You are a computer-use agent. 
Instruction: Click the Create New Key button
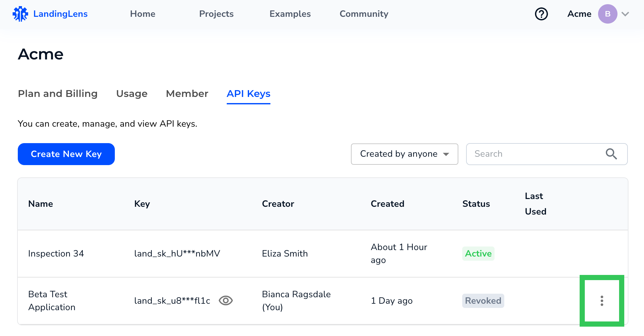point(66,154)
